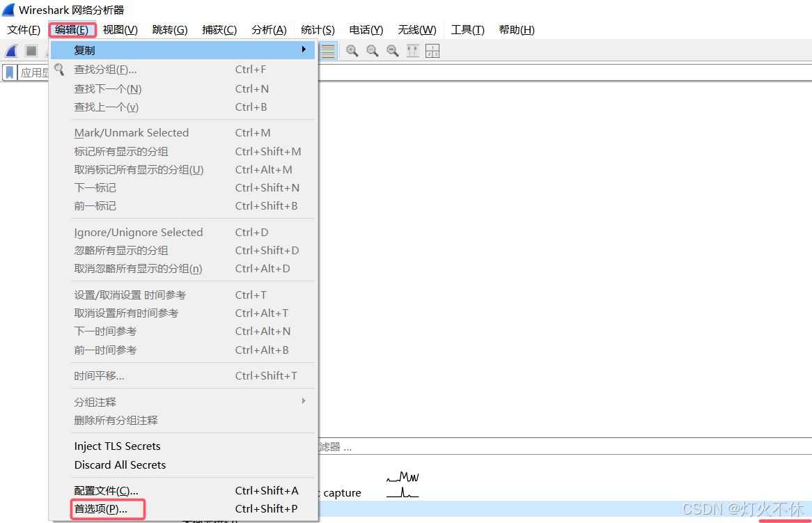Click the reset zoom to normal icon
The image size is (812, 523).
coord(393,51)
